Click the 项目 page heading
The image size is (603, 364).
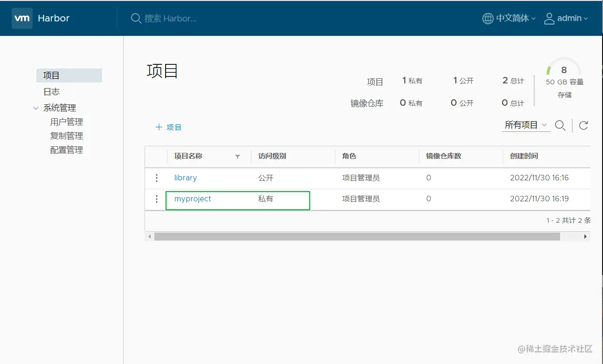[162, 71]
